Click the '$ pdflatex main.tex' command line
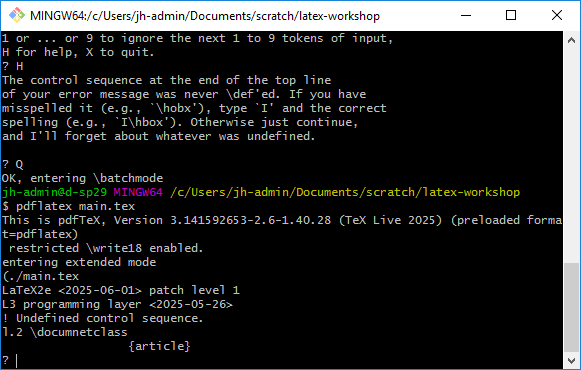581x370 pixels. [68, 206]
